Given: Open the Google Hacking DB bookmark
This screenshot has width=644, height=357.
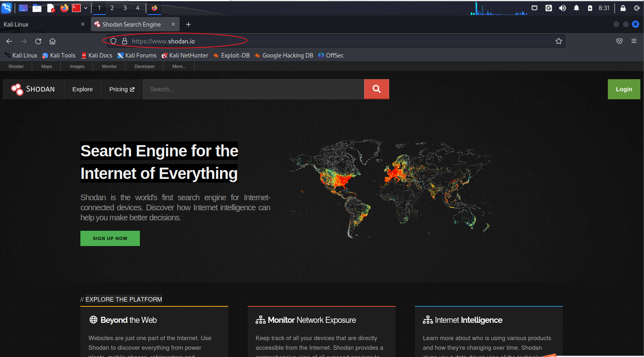Looking at the screenshot, I should (x=284, y=55).
